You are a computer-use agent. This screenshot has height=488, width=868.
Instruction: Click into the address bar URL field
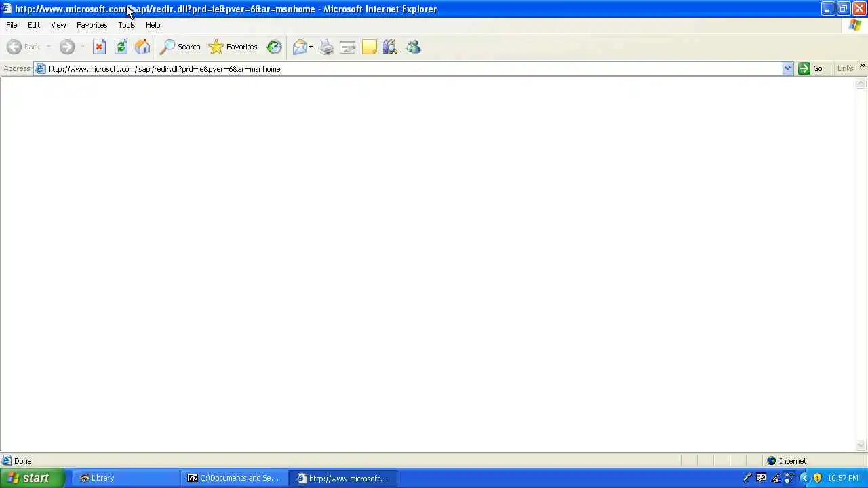pos(414,68)
